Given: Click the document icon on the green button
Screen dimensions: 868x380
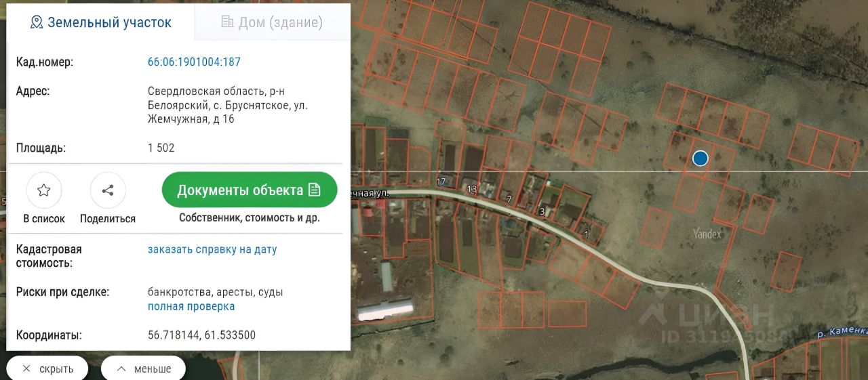Looking at the screenshot, I should (x=315, y=190).
